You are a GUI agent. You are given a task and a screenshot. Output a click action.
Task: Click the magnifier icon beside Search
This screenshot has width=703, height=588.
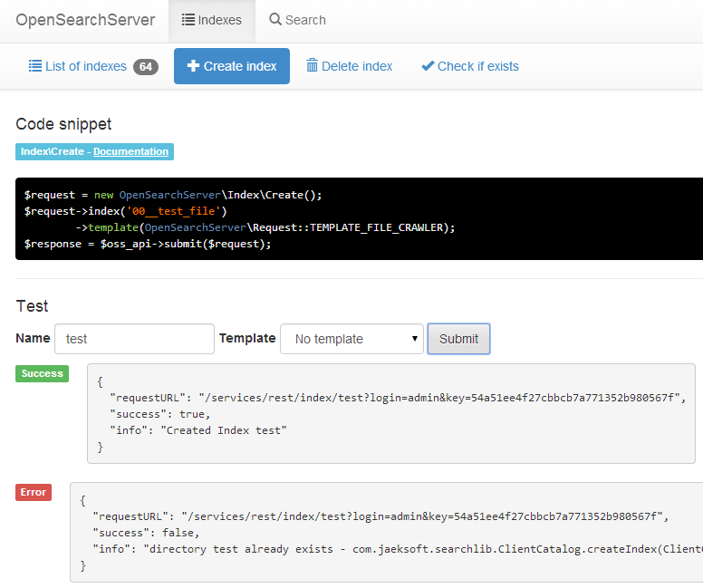point(274,19)
